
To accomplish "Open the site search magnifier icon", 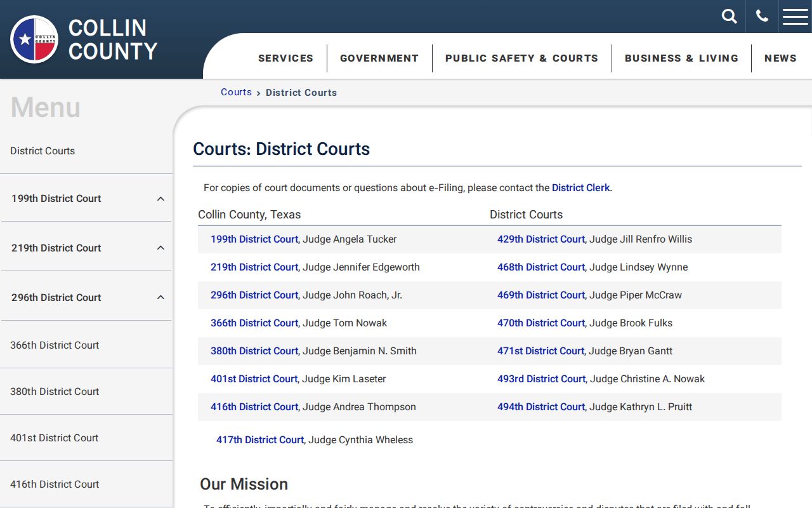I will pos(730,17).
